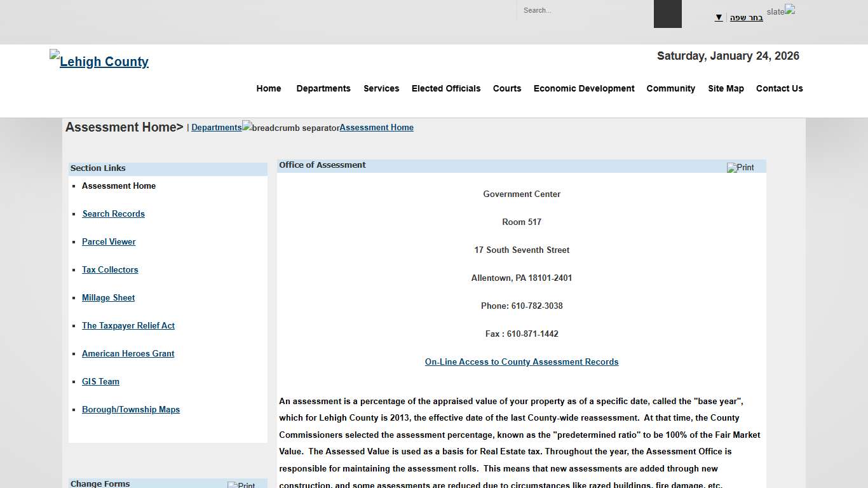Go to the Economic Development menu
Viewport: 868px width, 488px height.
[583, 88]
